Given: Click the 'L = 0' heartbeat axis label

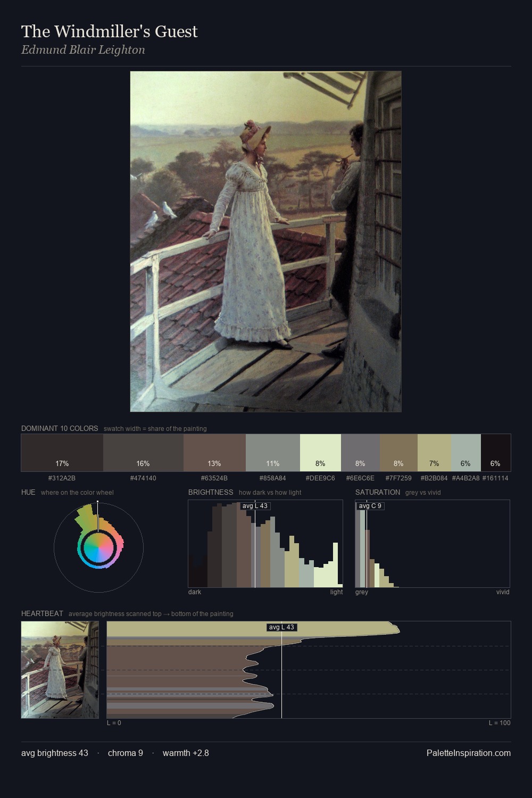Looking at the screenshot, I should [114, 723].
